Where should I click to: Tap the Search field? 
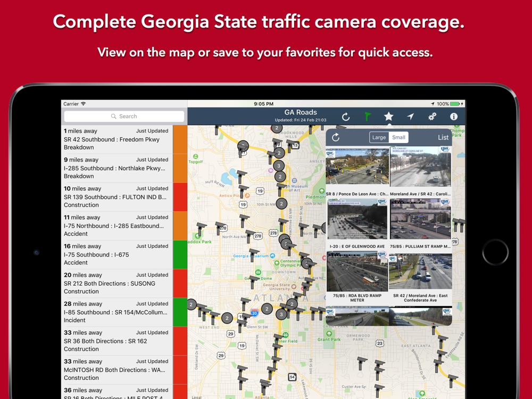[124, 117]
